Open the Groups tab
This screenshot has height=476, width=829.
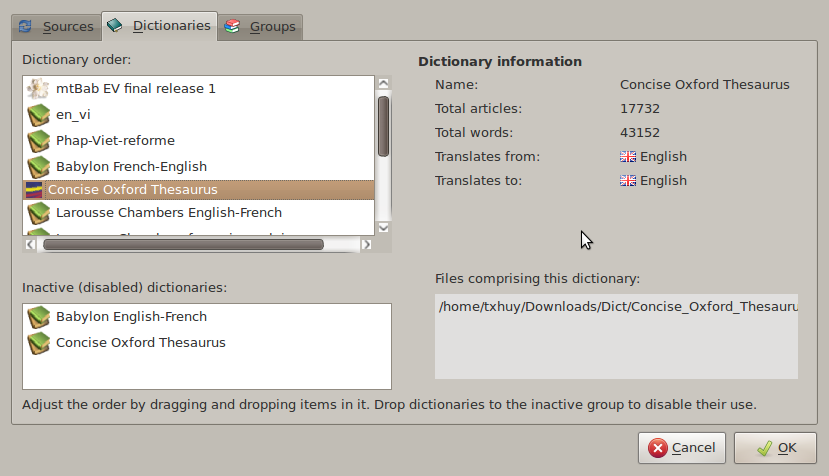[262, 26]
